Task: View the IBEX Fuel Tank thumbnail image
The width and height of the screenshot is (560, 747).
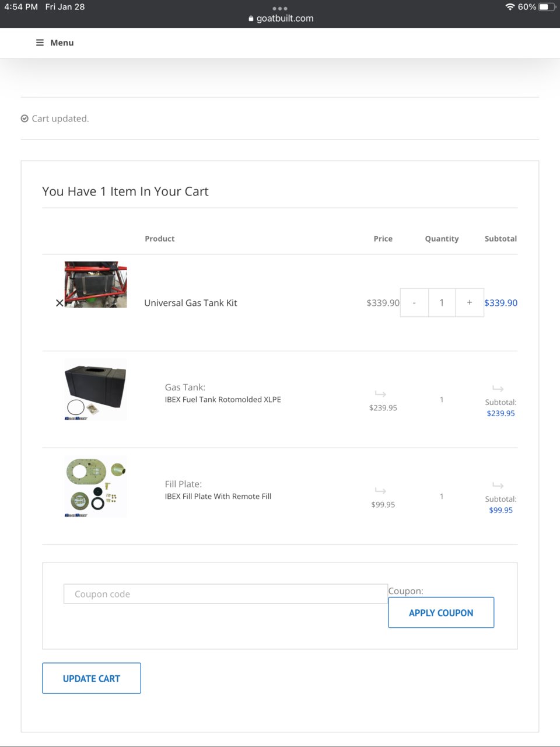Action: [x=96, y=389]
